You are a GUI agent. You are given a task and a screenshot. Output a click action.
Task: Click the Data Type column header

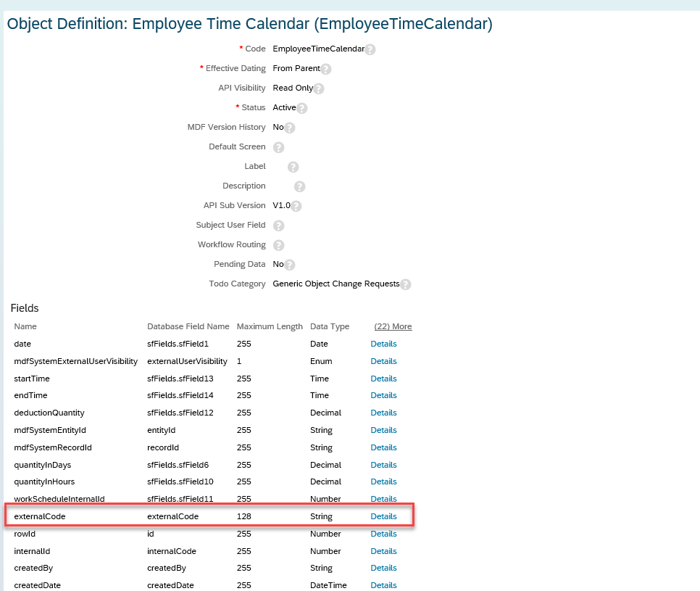point(330,326)
